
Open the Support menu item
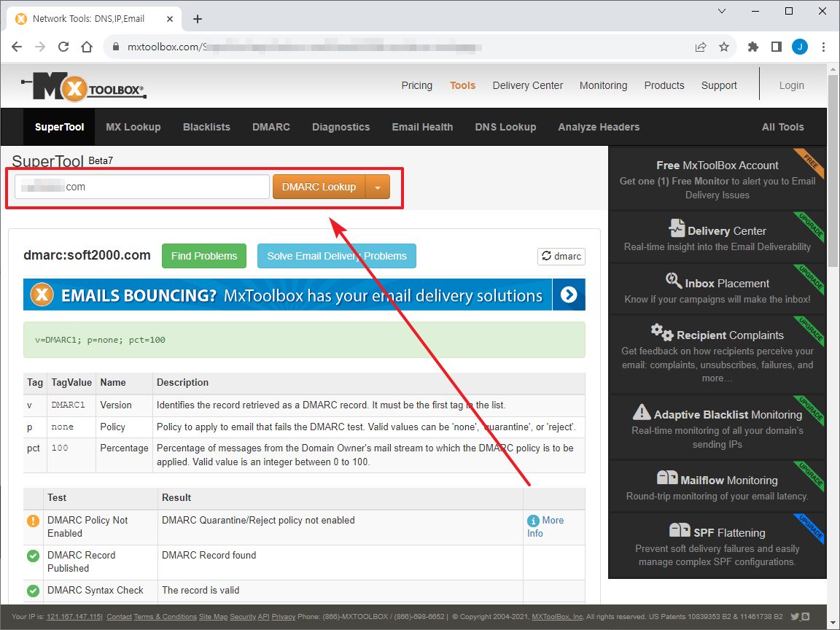[x=719, y=85]
